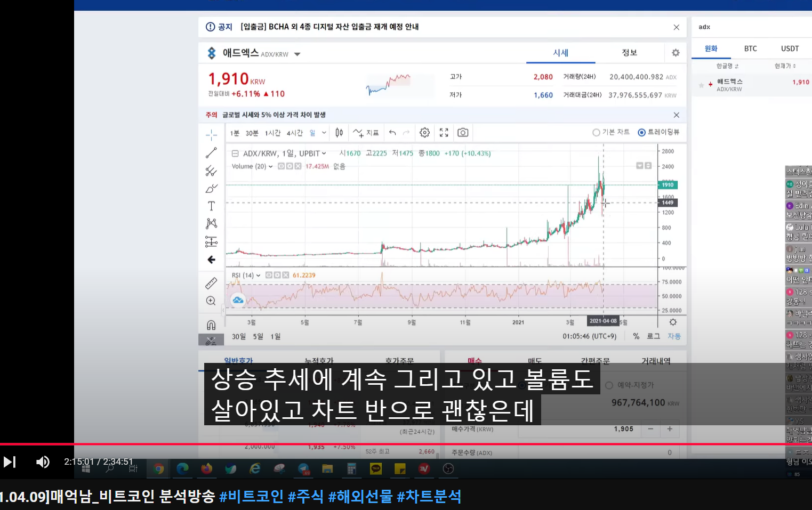Take a chart snapshot with camera icon
The image size is (812, 510).
(x=463, y=133)
